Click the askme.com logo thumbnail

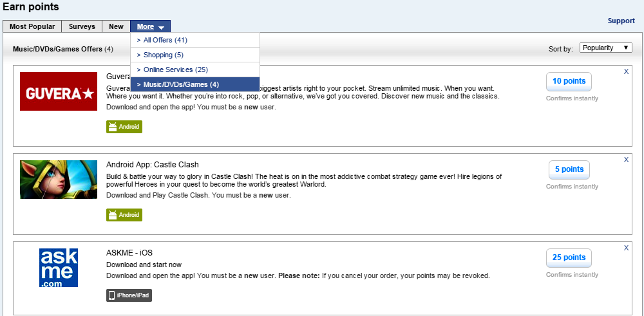click(59, 268)
